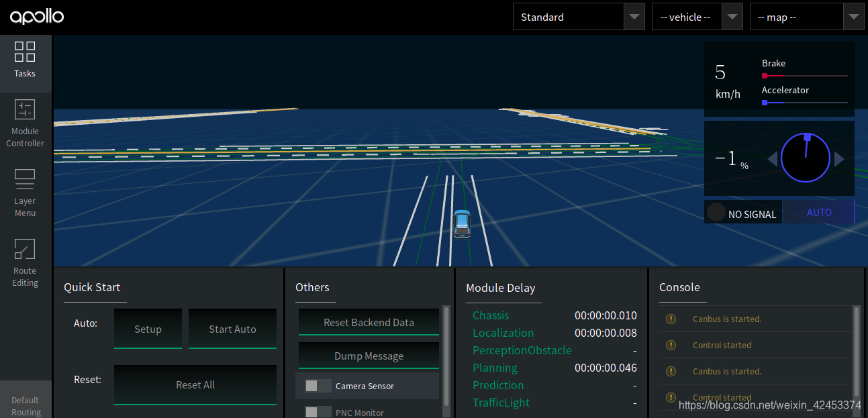Click the Brake level bar

[805, 76]
